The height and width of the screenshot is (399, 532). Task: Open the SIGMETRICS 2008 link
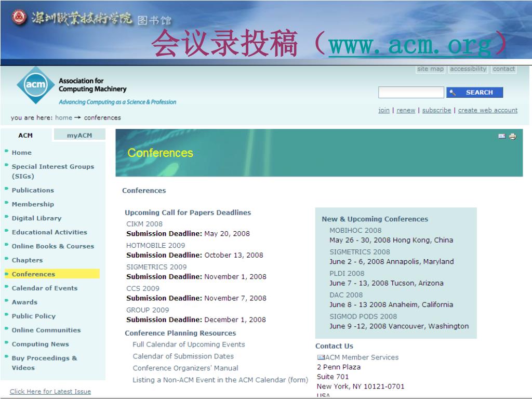pos(360,252)
